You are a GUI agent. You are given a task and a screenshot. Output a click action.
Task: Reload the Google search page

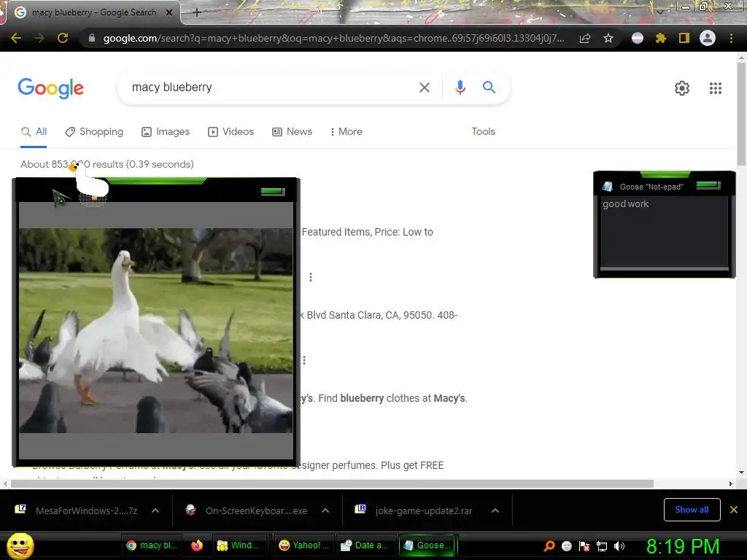(x=63, y=38)
